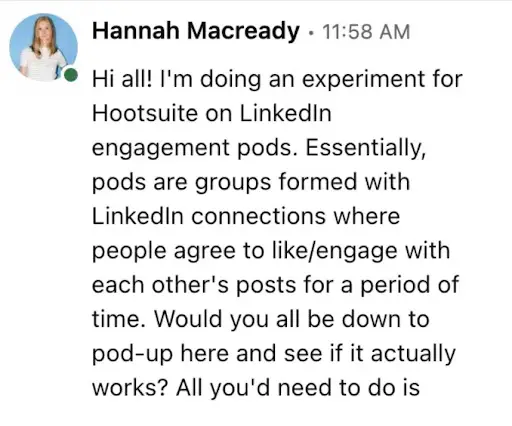512x426 pixels.
Task: Click "engagement pods" in the message
Action: point(195,148)
